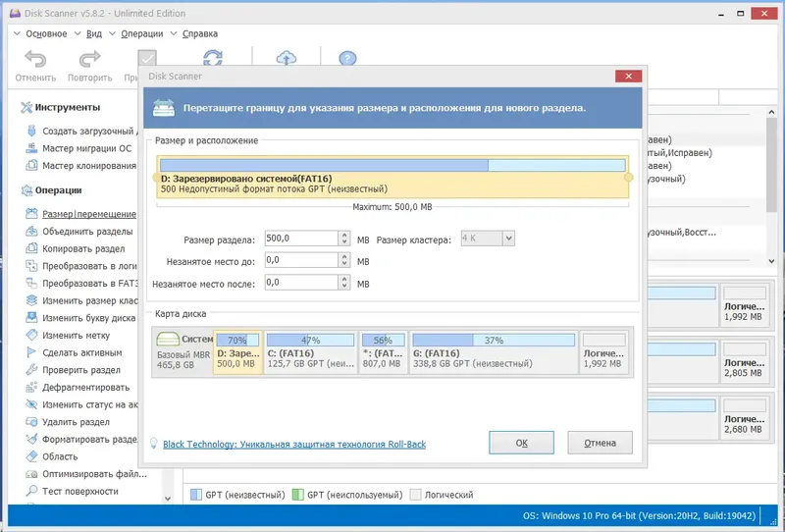Click the right handle of partition size bar
Viewport: 785px width, 532px height.
point(629,178)
